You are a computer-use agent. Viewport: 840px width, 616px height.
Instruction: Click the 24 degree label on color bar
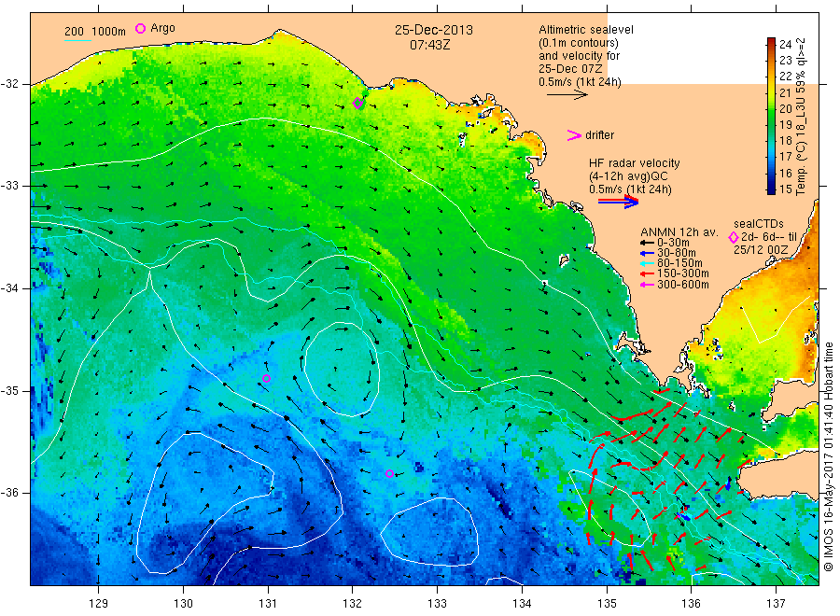pos(785,45)
